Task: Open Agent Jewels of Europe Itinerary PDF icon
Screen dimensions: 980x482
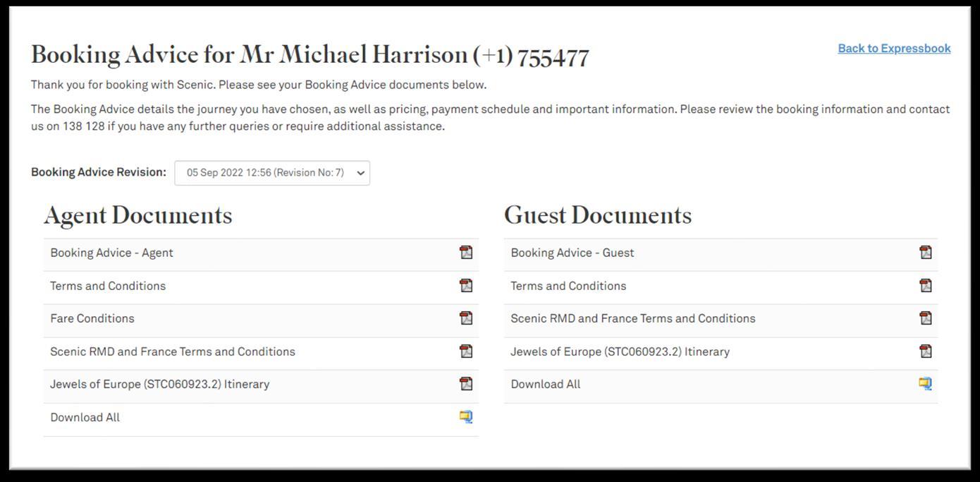Action: click(466, 384)
